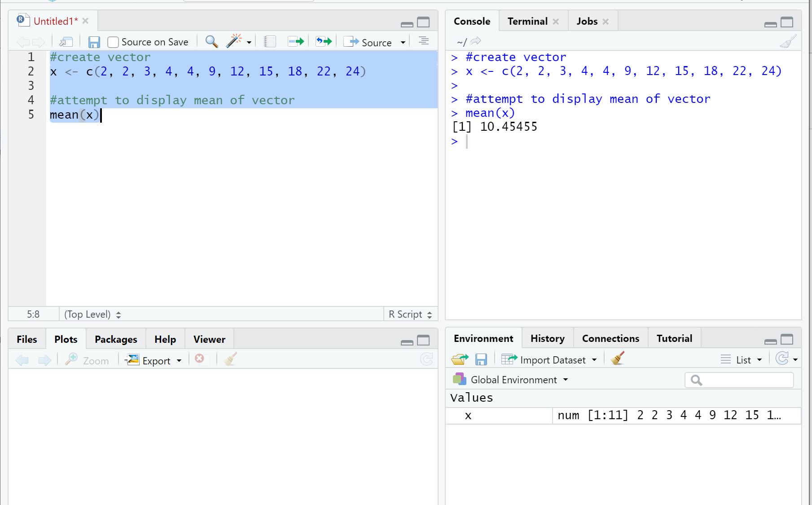Maximize the source editor pane
Screen dimensions: 812x505
point(423,22)
